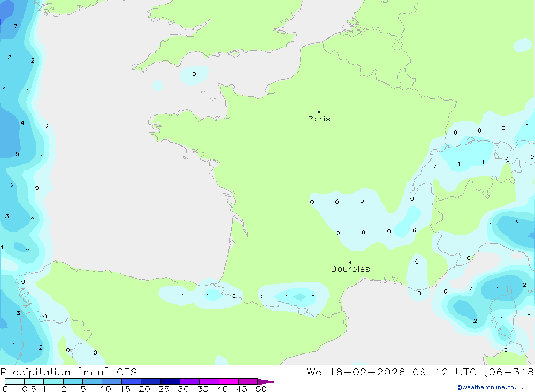Click the Paris city label
Image resolution: width=535 pixels, height=392 pixels.
pos(319,119)
